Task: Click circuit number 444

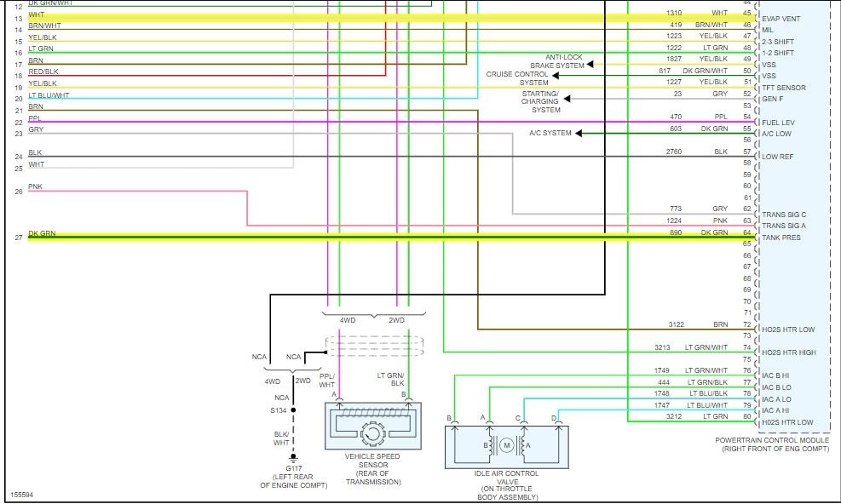Action: [x=664, y=382]
